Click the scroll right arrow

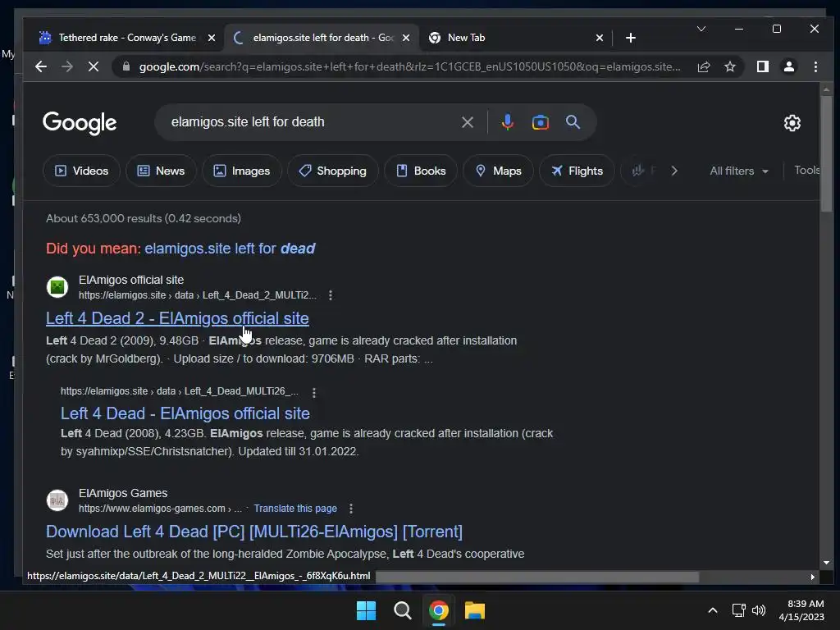(x=813, y=577)
